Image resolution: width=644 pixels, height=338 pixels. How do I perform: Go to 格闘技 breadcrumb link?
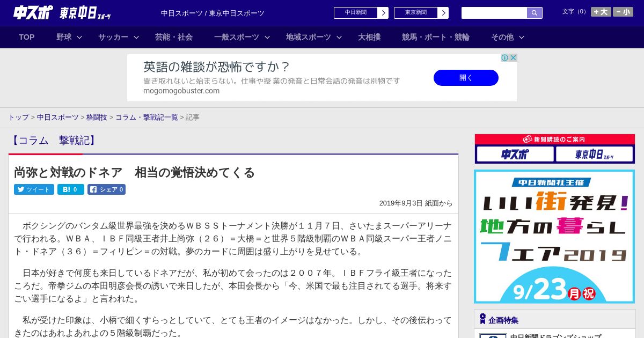[x=97, y=117]
